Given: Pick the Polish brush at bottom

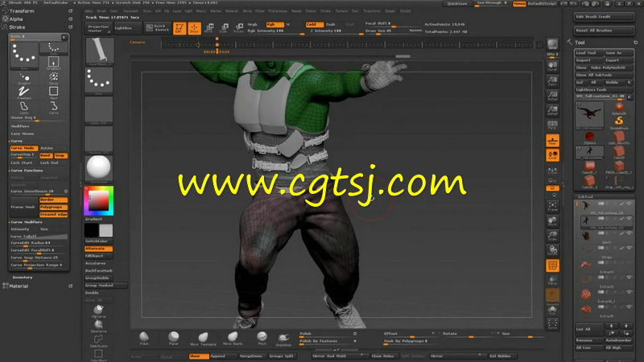Looking at the screenshot, I should [144, 338].
